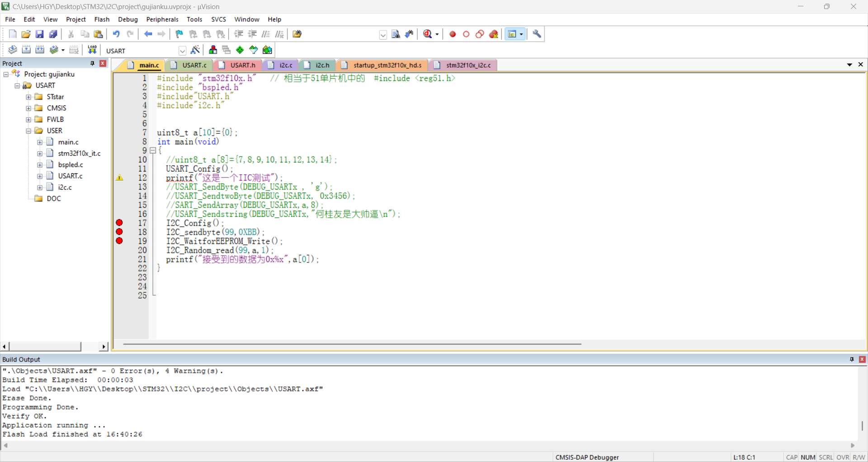This screenshot has width=868, height=462.
Task: Expand the FWLB folder
Action: point(28,119)
